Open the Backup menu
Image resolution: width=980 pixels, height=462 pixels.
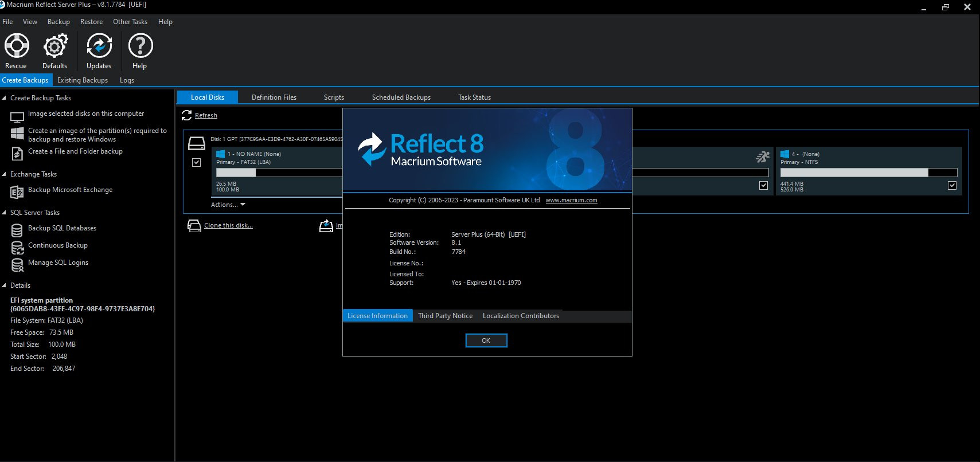[58, 22]
